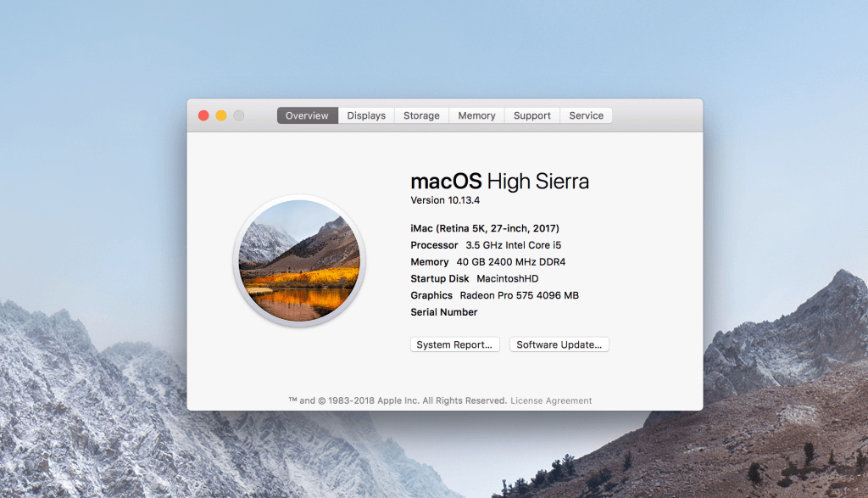Screen dimensions: 868x498
Task: Switch to the Displays tab
Action: click(x=366, y=115)
